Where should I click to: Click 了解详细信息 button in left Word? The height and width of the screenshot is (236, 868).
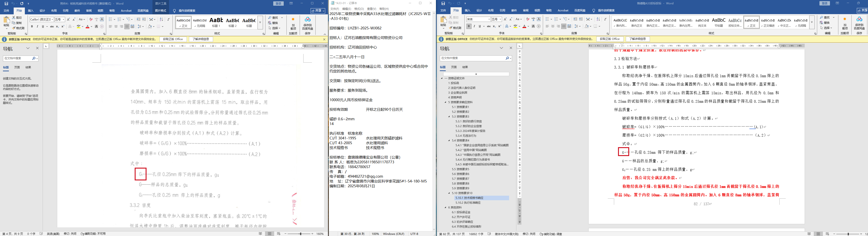[x=201, y=39]
